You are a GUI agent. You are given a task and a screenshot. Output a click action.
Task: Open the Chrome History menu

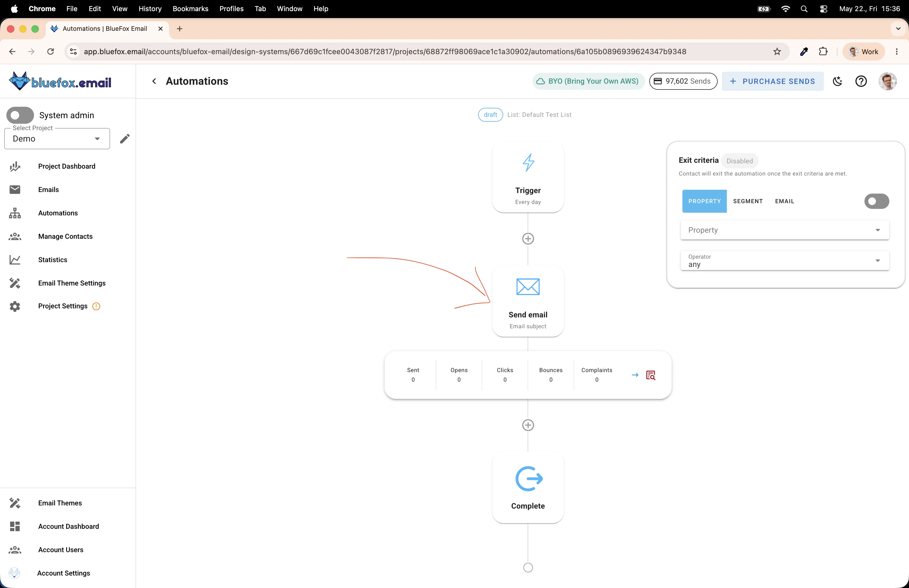click(150, 8)
